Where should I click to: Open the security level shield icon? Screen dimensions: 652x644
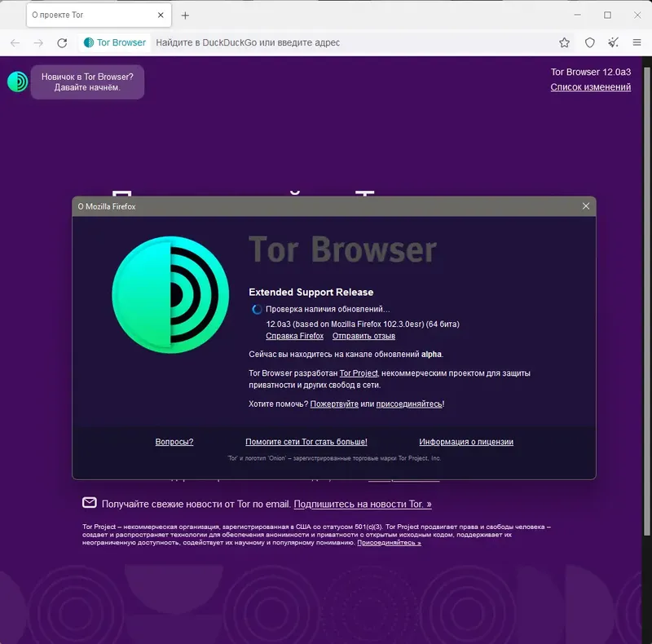(589, 42)
